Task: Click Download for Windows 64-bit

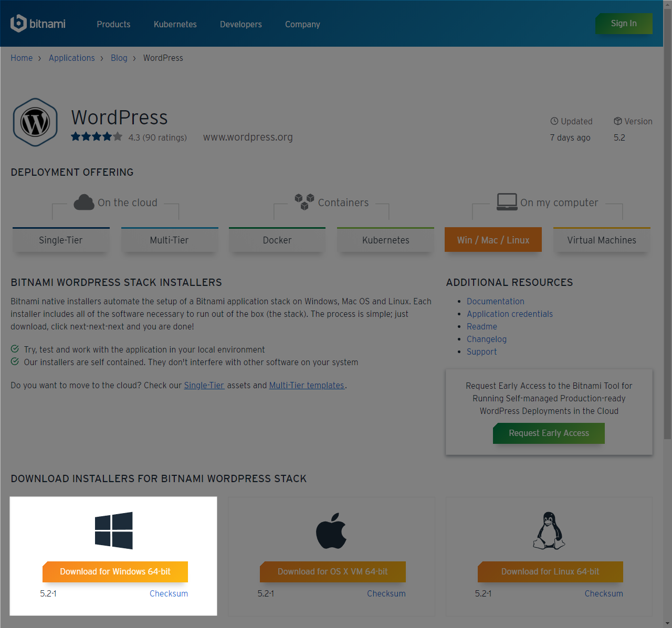Action: pos(115,571)
